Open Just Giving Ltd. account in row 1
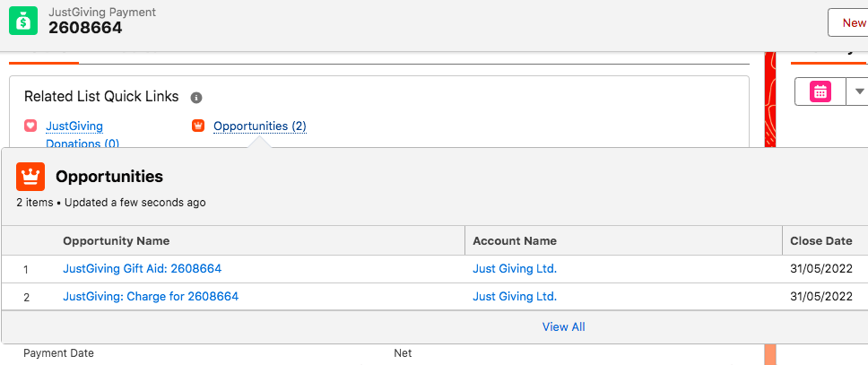The height and width of the screenshot is (365, 868). click(515, 269)
